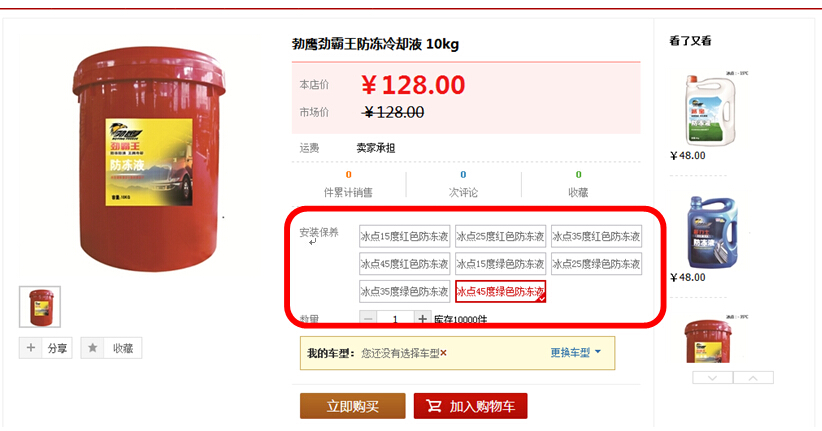
Task: Click the plus icon on the share button
Action: tap(31, 348)
